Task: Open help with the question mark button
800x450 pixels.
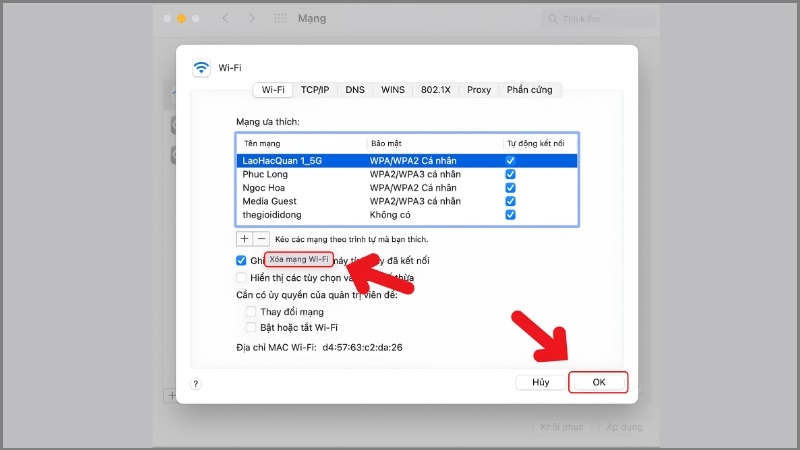Action: click(x=195, y=384)
